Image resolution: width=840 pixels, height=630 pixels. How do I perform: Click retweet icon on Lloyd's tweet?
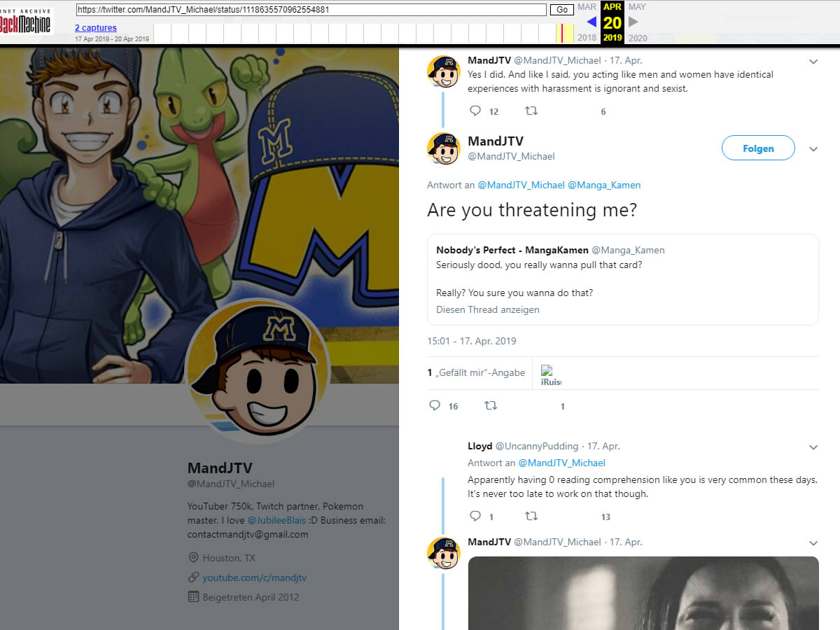click(x=531, y=516)
